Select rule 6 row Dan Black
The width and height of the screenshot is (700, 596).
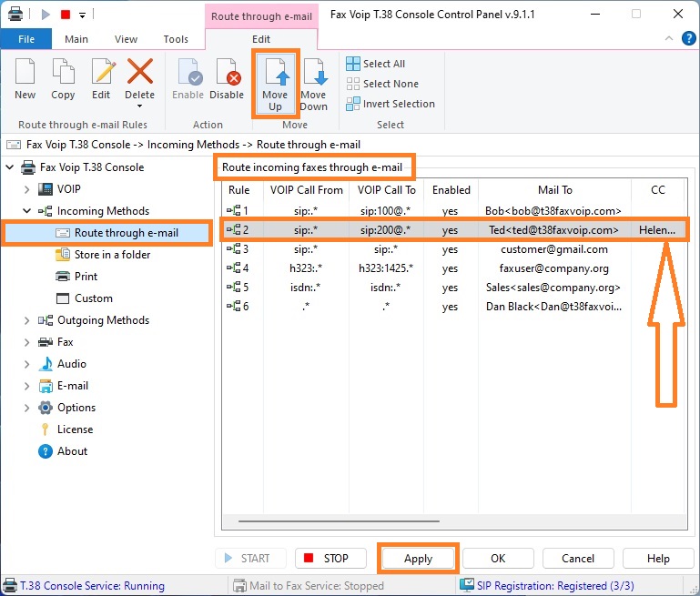point(454,307)
